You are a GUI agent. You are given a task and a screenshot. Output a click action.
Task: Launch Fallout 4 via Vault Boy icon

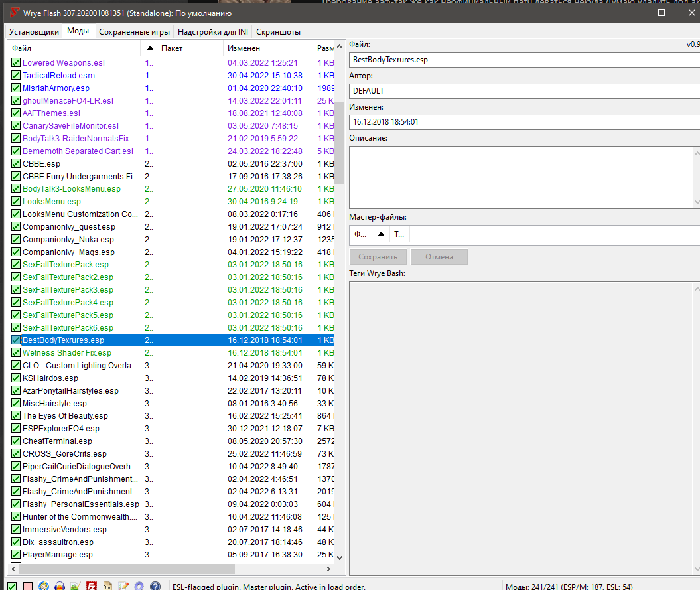coord(44,586)
